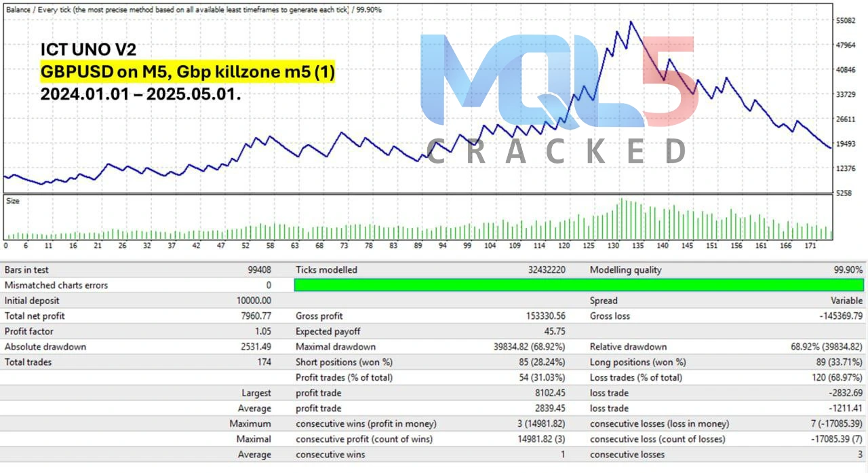This screenshot has height=473, width=868.
Task: Select the profit trades value '54 (31.03%)'
Action: coord(541,377)
